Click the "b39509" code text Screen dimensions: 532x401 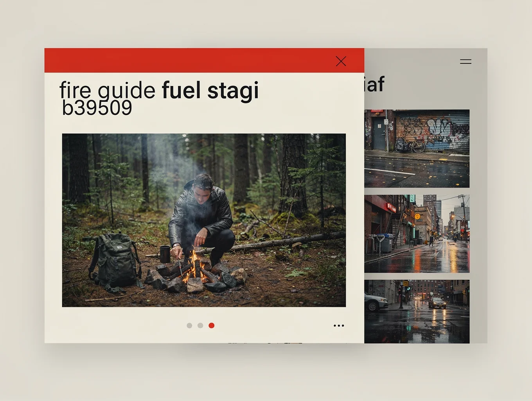[97, 108]
